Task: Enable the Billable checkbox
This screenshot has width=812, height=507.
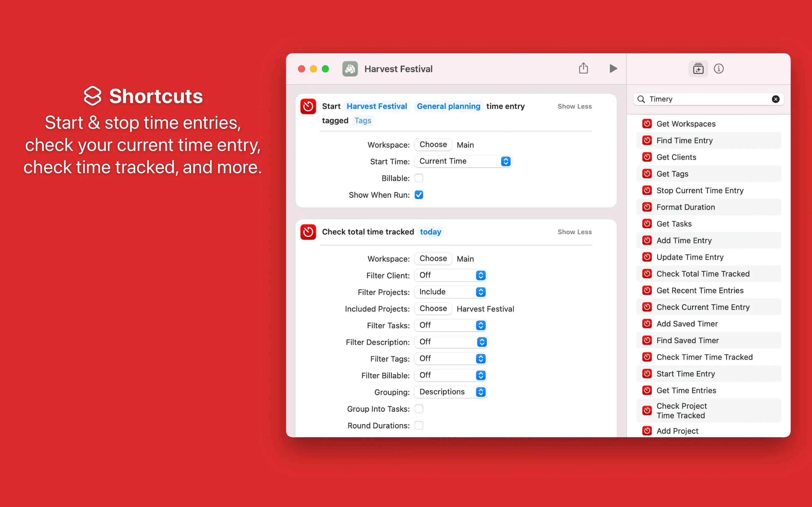Action: [419, 178]
